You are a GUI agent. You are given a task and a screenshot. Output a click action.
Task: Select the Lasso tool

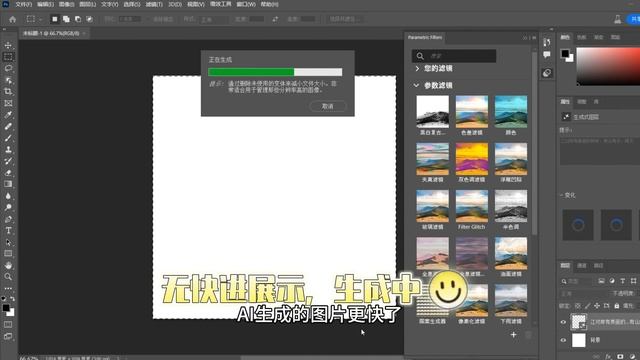8,68
